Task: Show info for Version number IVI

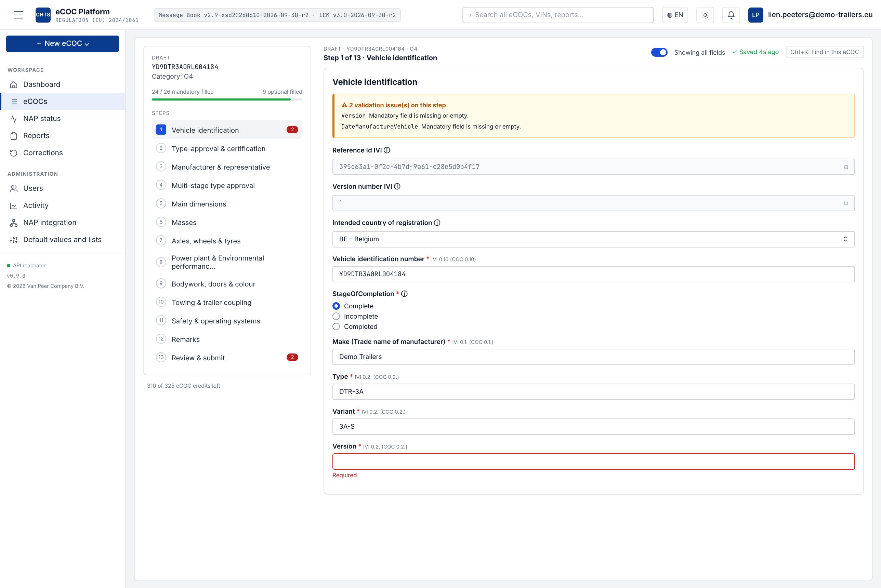Action: [397, 186]
